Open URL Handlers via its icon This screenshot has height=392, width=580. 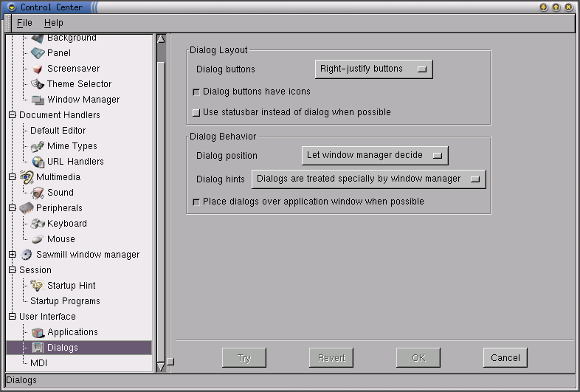click(x=38, y=162)
